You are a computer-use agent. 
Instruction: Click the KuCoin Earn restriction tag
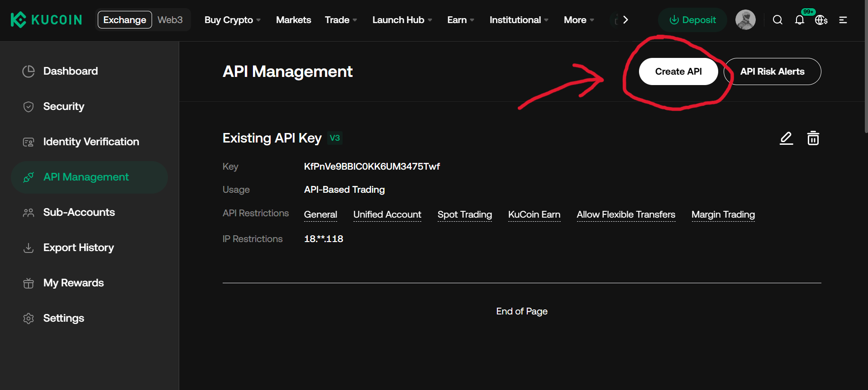534,214
